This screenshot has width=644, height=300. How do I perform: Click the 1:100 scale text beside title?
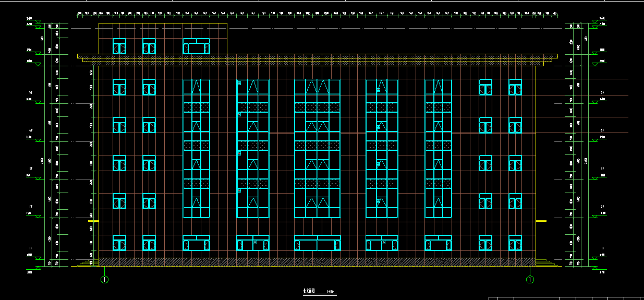[330, 292]
